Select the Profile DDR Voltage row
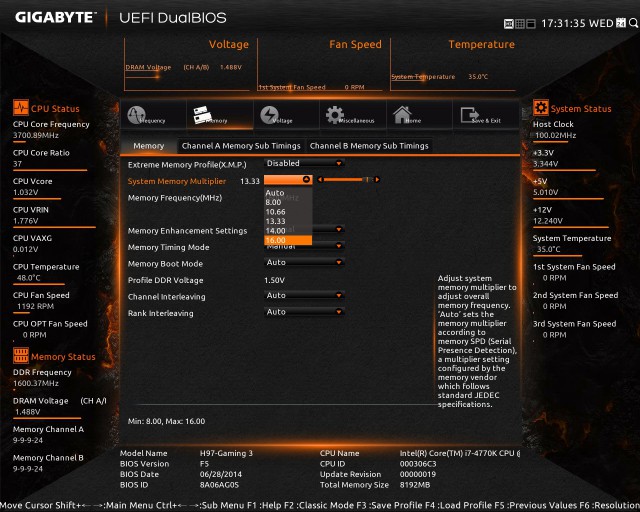The image size is (640, 512). point(165,280)
